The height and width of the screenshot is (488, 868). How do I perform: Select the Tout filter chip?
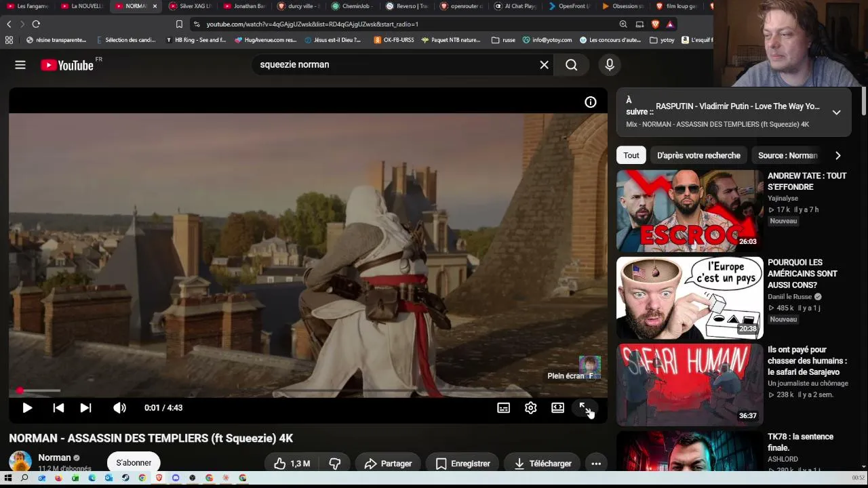631,155
